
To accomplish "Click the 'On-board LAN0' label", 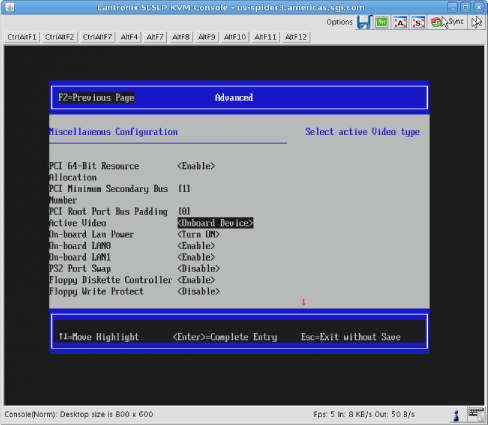I will [80, 246].
